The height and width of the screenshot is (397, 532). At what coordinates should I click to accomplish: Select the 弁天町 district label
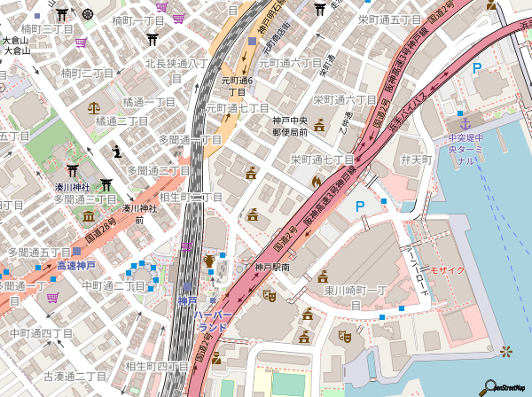pos(416,160)
